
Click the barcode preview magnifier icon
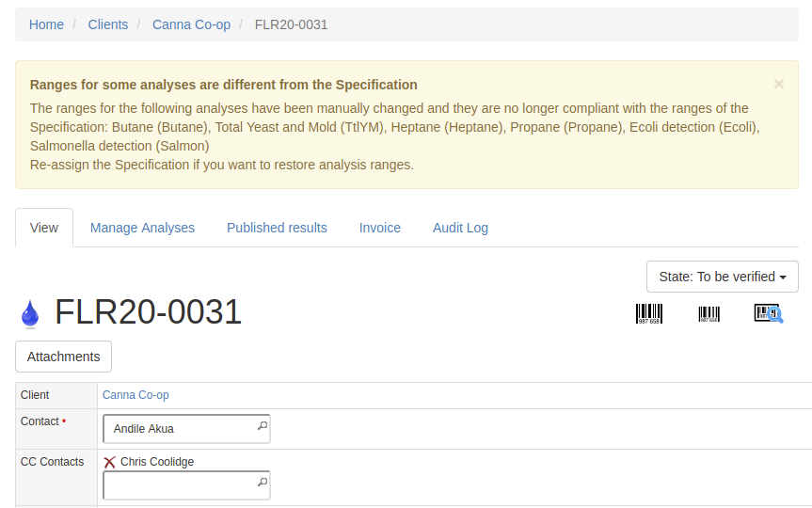(768, 313)
